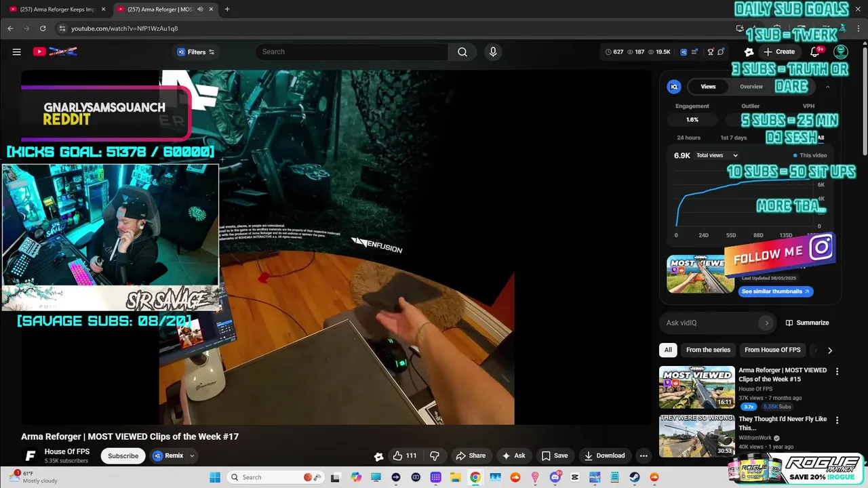
Task: Open the vidIQ icon in the stats bar
Action: 684,52
